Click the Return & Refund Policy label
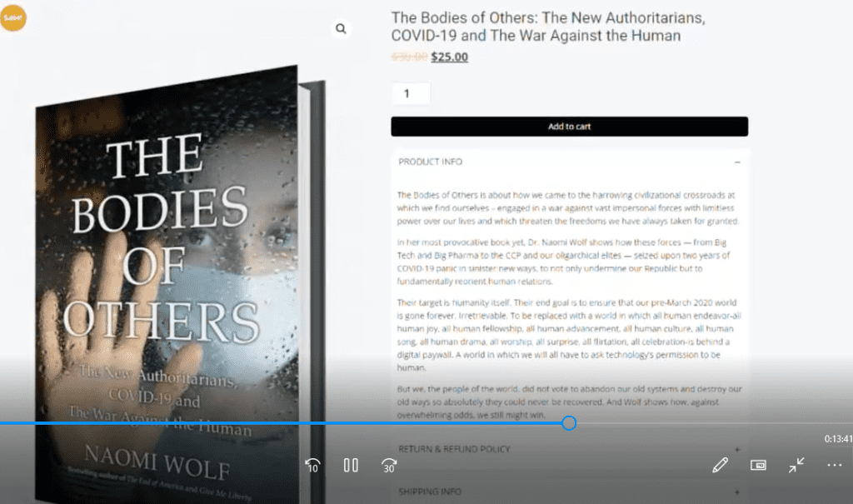 [454, 450]
